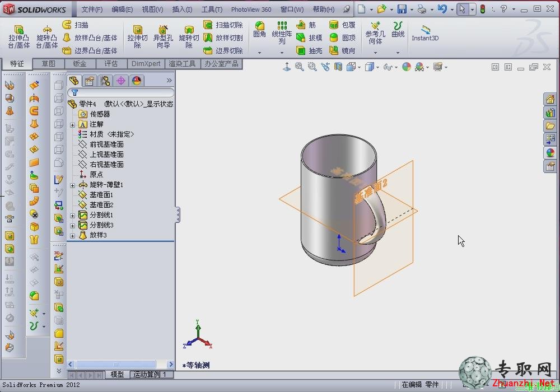Viewport: 560px width, 392px height.
Task: Click the Dome tool (圆顶)
Action: [342, 38]
